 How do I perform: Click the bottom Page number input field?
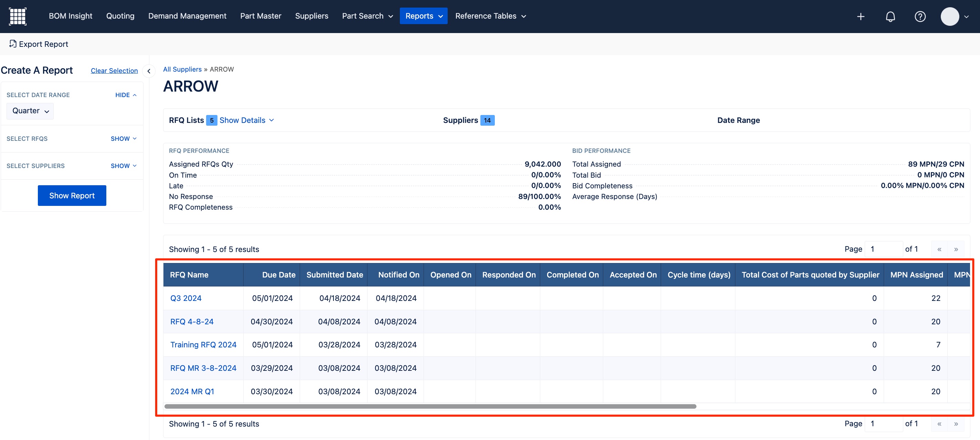coord(884,423)
